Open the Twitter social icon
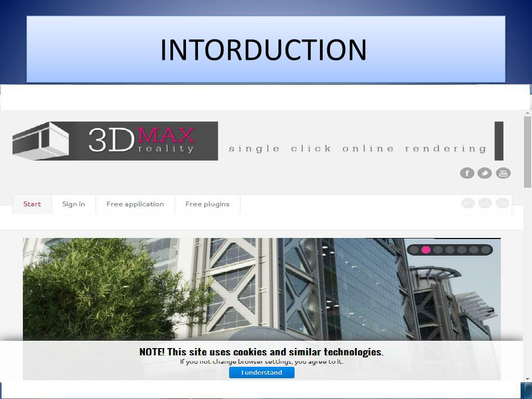532x399 pixels. point(485,173)
